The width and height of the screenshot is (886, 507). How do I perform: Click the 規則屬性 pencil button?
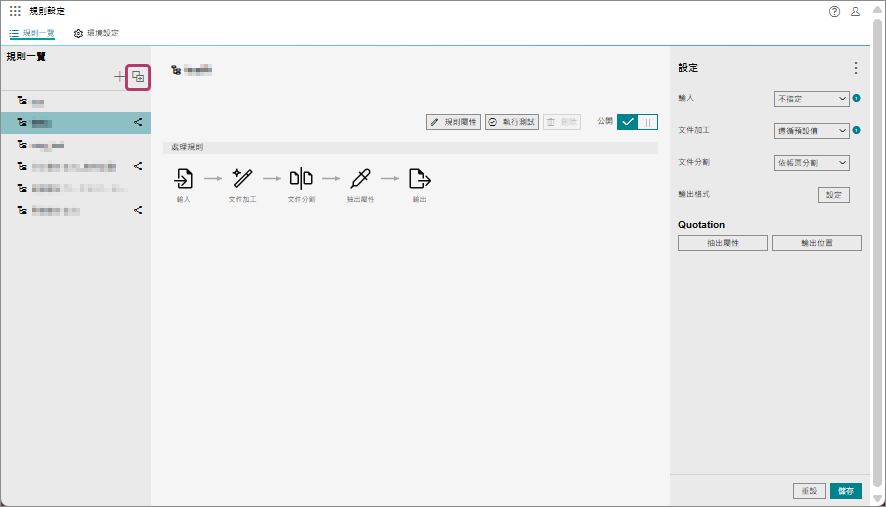tap(453, 121)
